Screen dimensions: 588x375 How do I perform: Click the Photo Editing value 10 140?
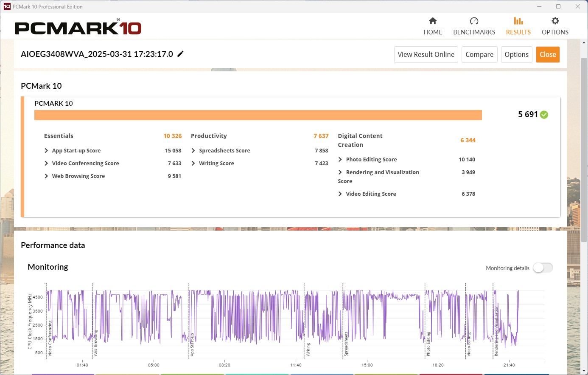(467, 160)
